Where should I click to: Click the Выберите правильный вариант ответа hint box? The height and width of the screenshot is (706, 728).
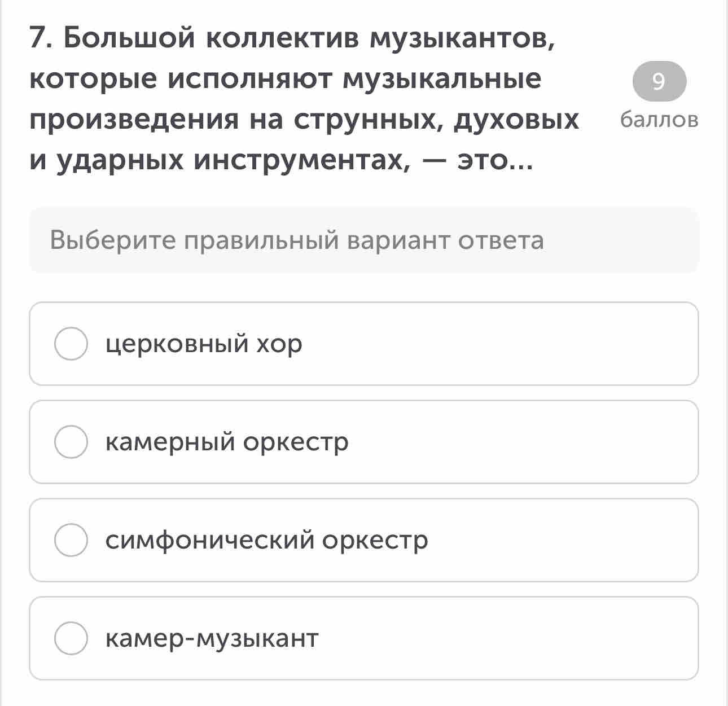click(364, 240)
